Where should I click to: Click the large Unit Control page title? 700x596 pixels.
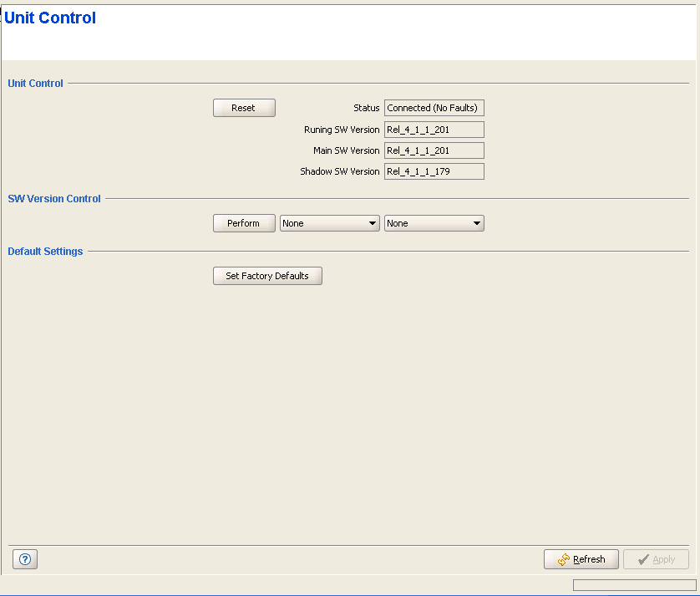click(50, 18)
